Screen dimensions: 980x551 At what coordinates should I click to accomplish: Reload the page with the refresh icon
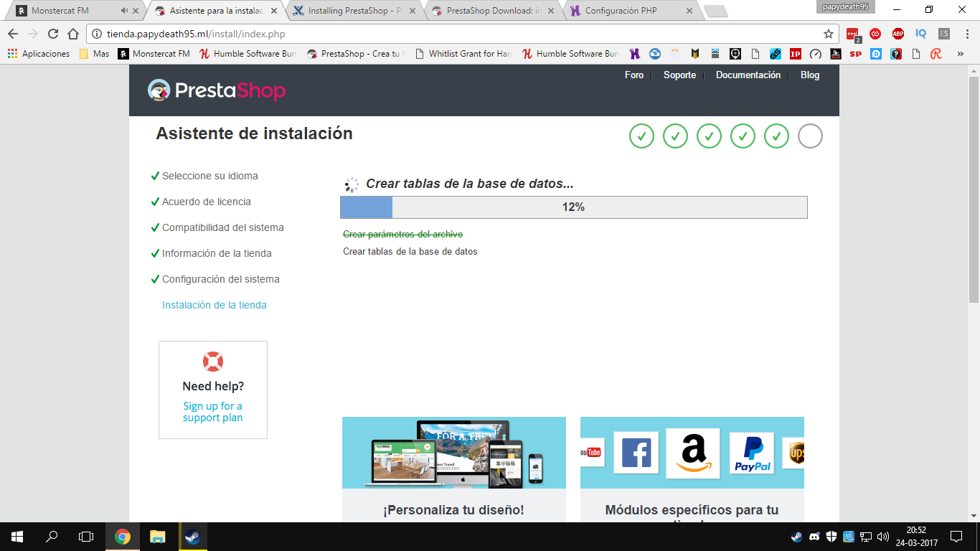point(53,34)
